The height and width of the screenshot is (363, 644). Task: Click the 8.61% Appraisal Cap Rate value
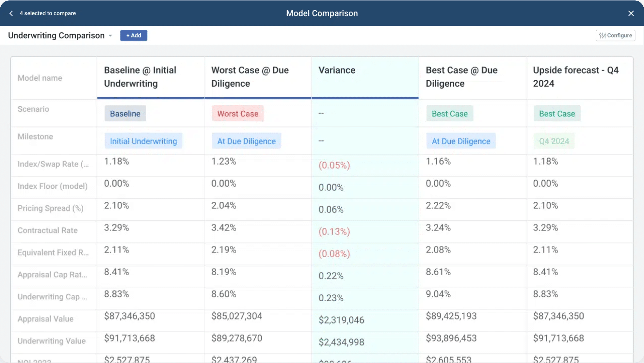coord(438,272)
